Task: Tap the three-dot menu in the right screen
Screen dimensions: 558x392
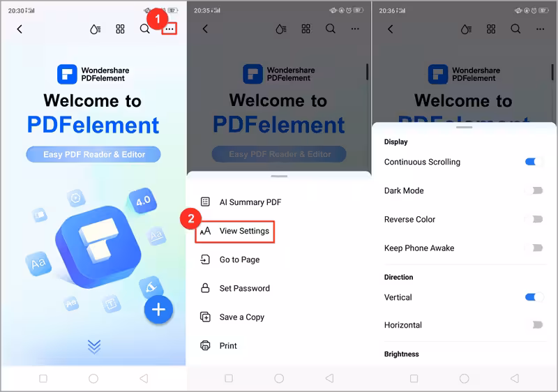Action: click(540, 29)
